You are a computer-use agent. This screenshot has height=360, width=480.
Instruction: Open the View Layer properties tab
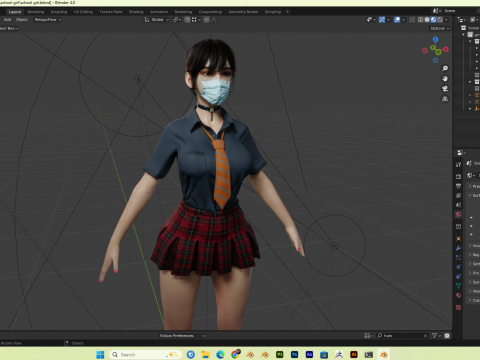[458, 196]
